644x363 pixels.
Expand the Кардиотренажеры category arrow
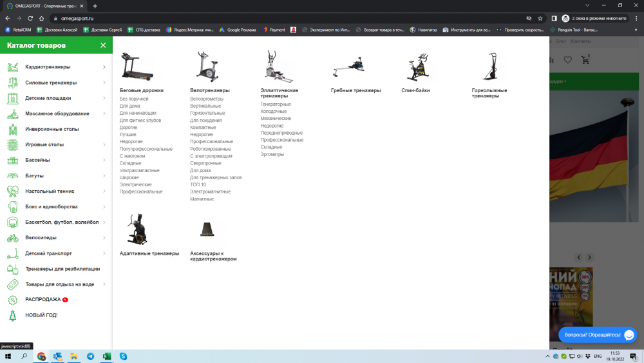(104, 67)
